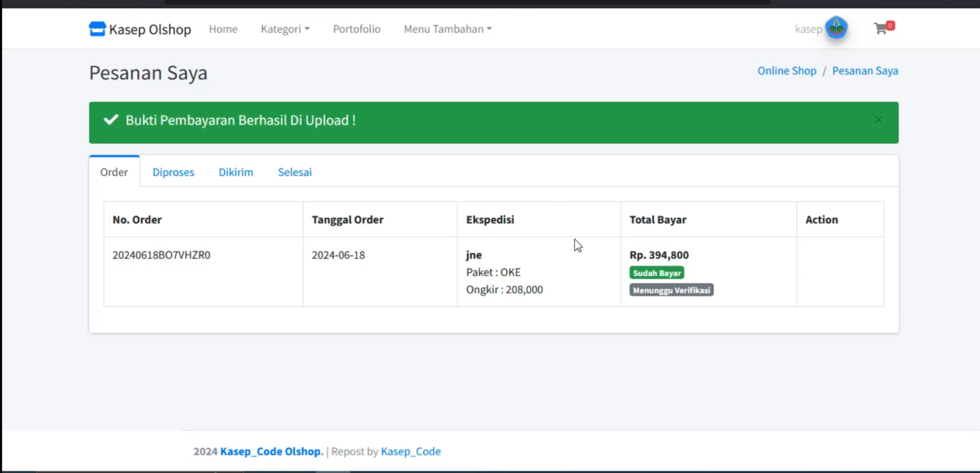The width and height of the screenshot is (980, 473).
Task: Click the order date 2024-06-18
Action: pos(338,255)
